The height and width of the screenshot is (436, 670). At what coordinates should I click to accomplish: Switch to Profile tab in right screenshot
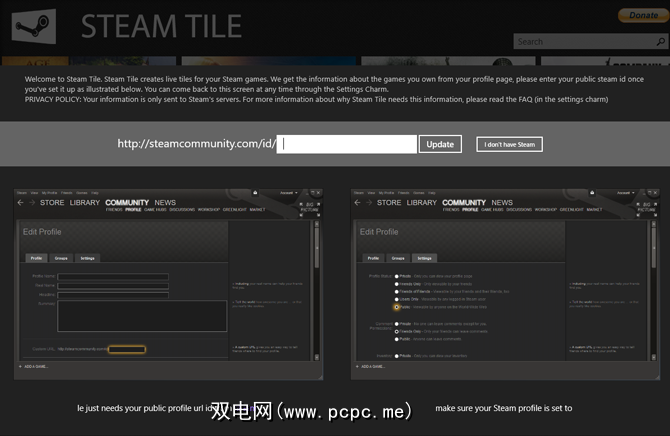click(x=373, y=258)
